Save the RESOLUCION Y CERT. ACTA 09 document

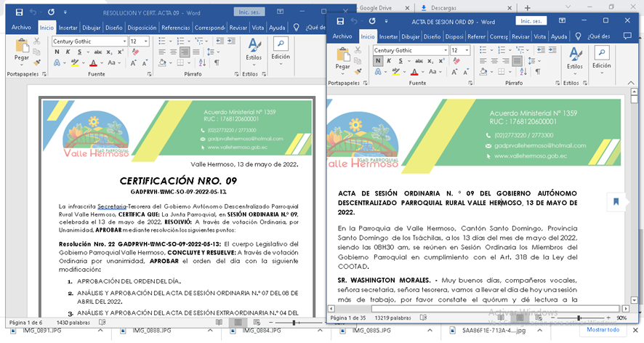[x=19, y=12]
